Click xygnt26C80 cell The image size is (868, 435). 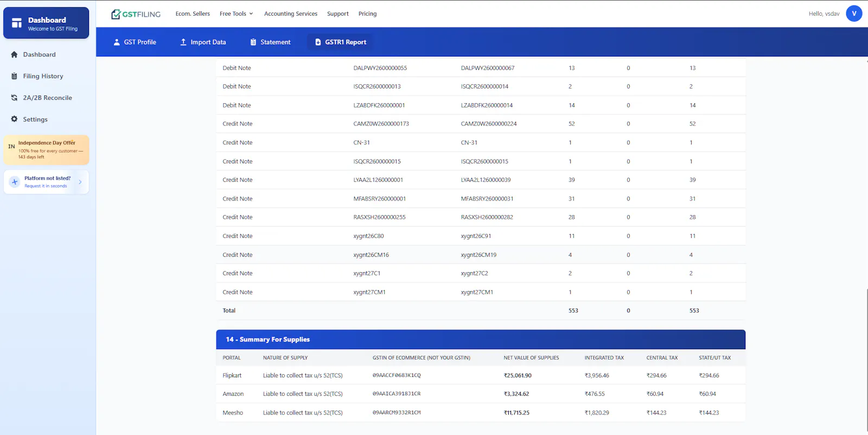tap(368, 236)
